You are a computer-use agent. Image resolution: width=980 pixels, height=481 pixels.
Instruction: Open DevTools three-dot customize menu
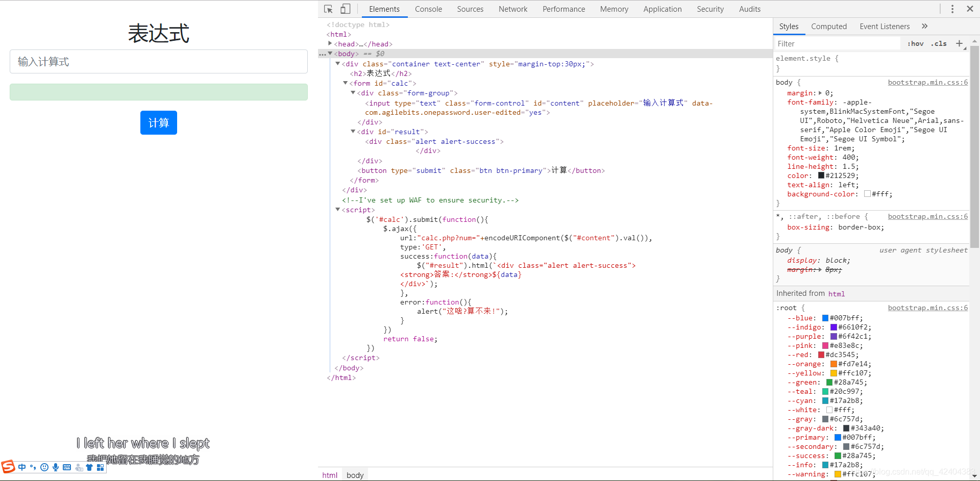[952, 9]
